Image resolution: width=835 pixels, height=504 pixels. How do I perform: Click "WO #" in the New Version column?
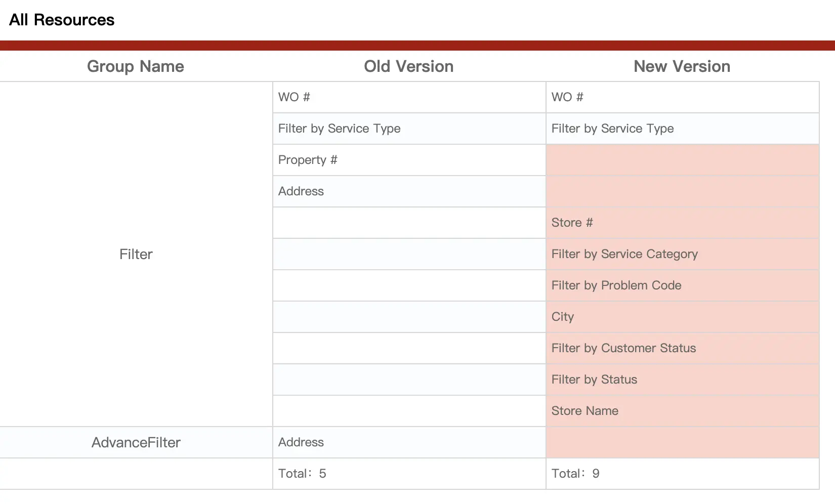tap(683, 97)
